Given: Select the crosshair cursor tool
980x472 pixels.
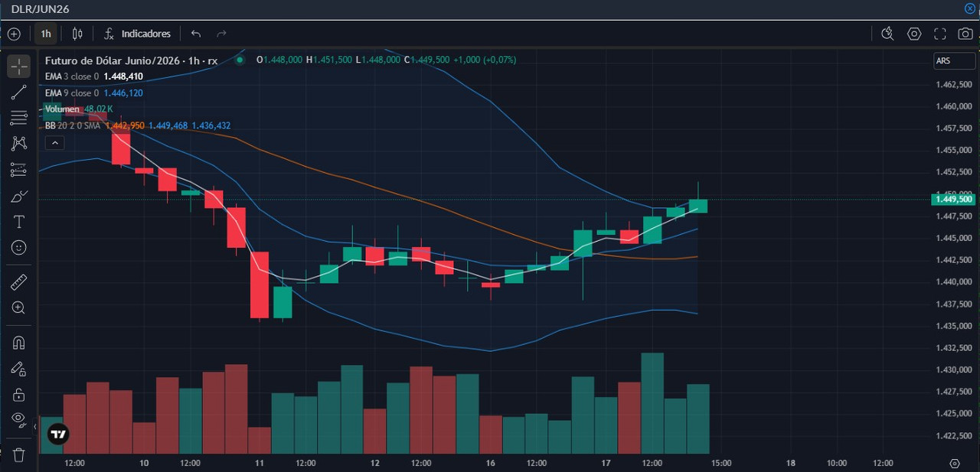Looking at the screenshot, I should pyautogui.click(x=19, y=67).
